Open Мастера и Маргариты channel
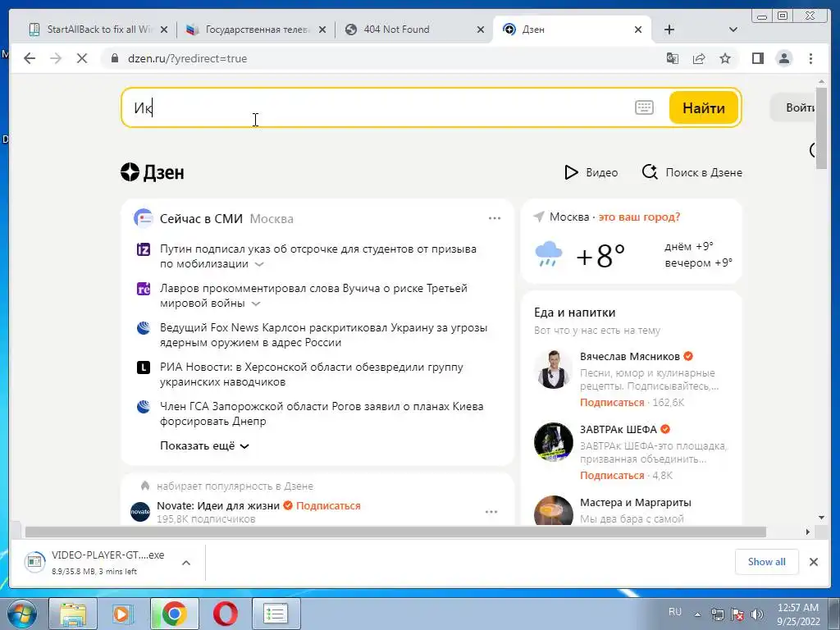The height and width of the screenshot is (630, 840). pyautogui.click(x=636, y=503)
